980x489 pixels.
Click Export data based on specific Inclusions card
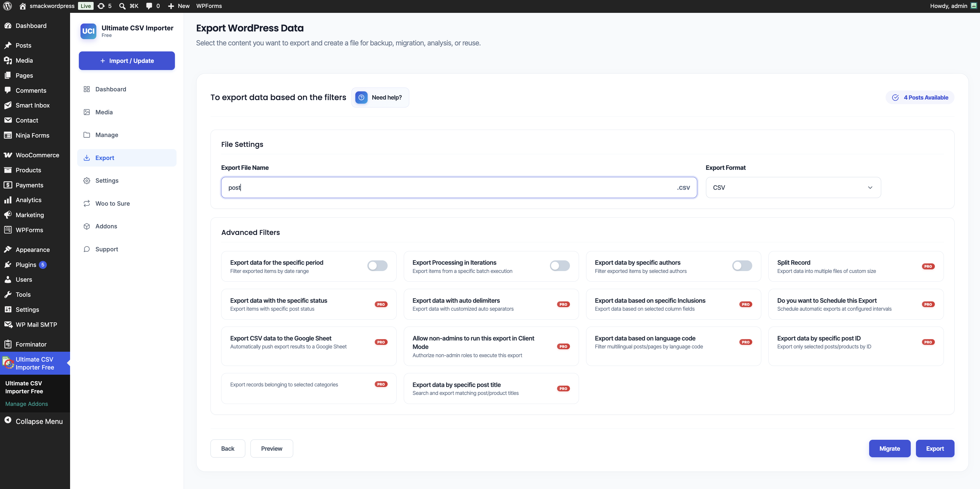point(673,304)
